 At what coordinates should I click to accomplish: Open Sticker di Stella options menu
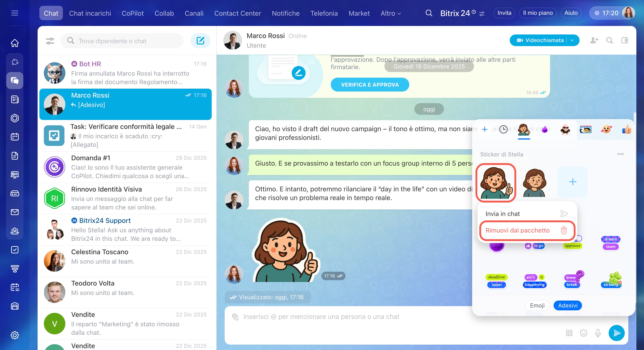point(621,154)
